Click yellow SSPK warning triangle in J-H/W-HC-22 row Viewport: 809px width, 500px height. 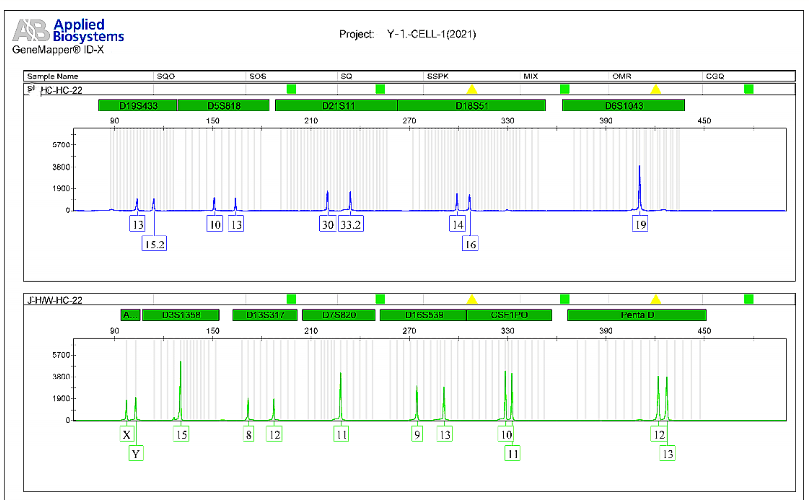pyautogui.click(x=472, y=299)
